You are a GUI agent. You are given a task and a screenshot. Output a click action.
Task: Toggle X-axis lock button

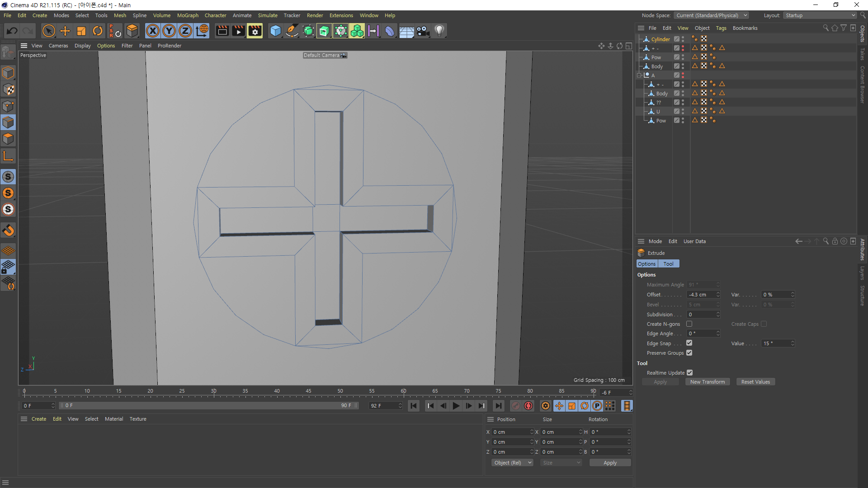(x=153, y=31)
